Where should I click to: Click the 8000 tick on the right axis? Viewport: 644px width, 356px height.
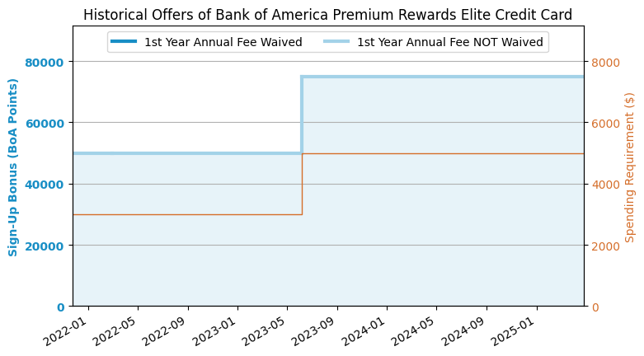pos(605,63)
